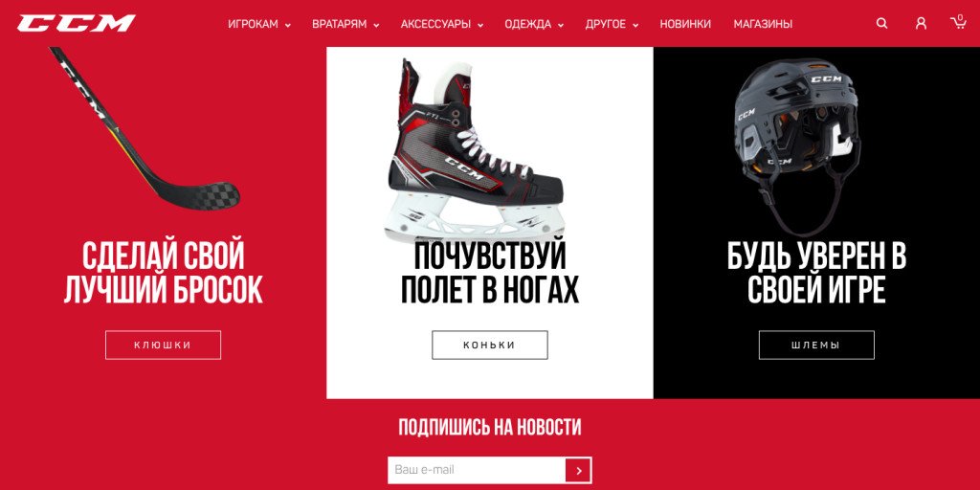Submit email with arrow button
980x490 pixels.
click(578, 470)
